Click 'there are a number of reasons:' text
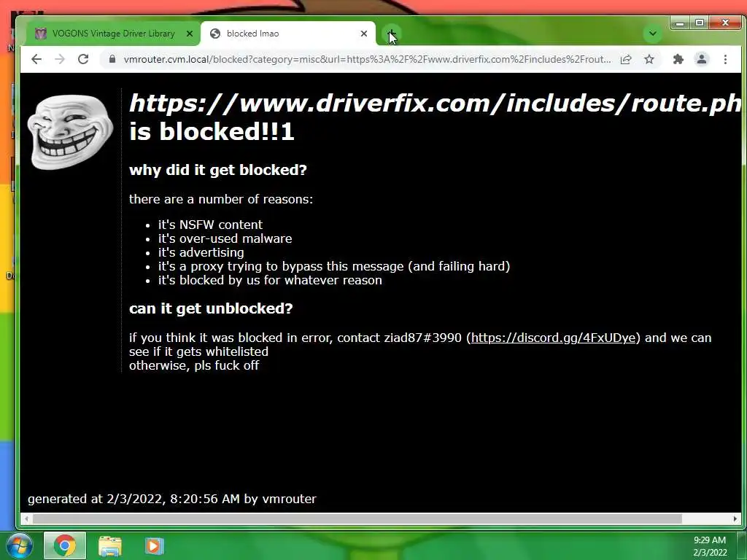 (x=221, y=199)
